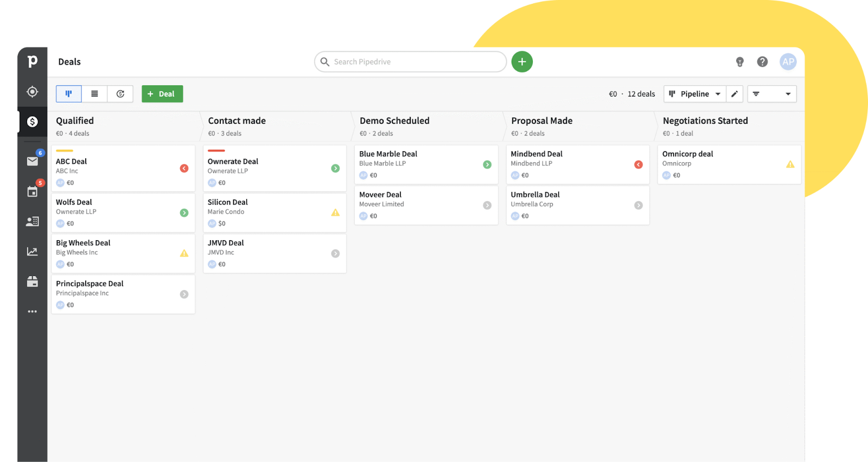868x462 pixels.
Task: Click the pencil edit pipeline icon
Action: click(735, 94)
